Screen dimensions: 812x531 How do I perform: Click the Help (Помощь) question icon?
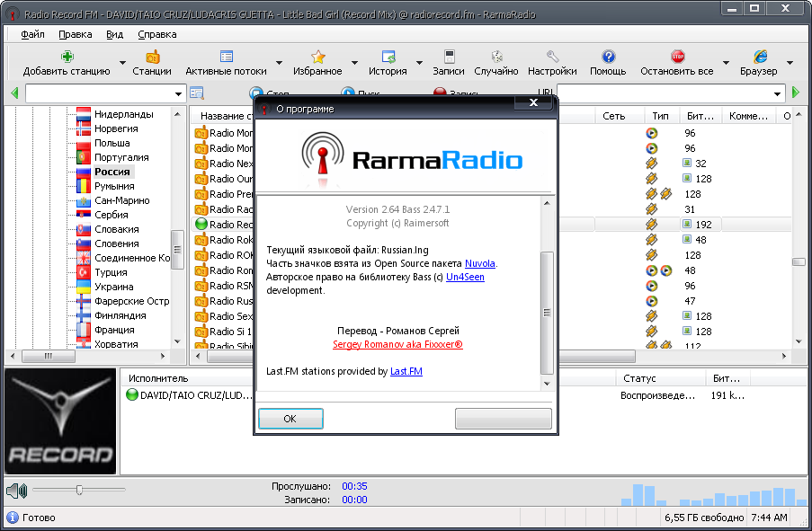[608, 57]
